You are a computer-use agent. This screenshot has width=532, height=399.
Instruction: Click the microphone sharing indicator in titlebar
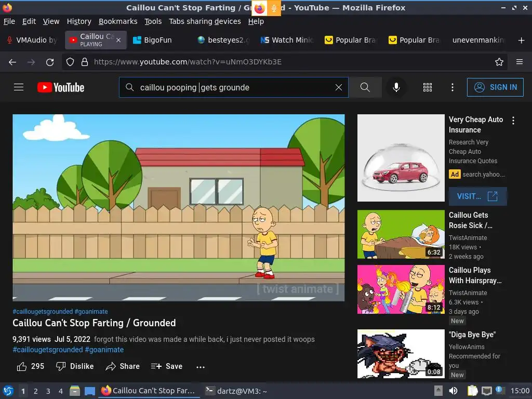tap(274, 8)
